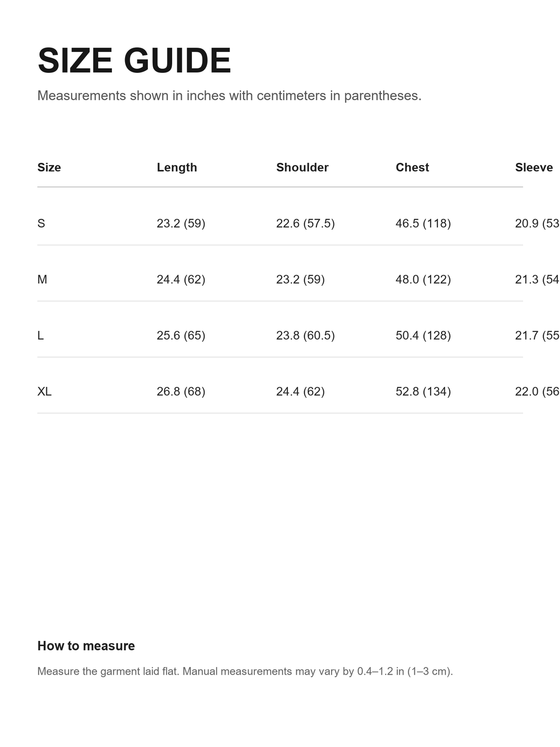Click the 52.8 (134) chest value
This screenshot has height=747, width=560.
click(x=423, y=391)
